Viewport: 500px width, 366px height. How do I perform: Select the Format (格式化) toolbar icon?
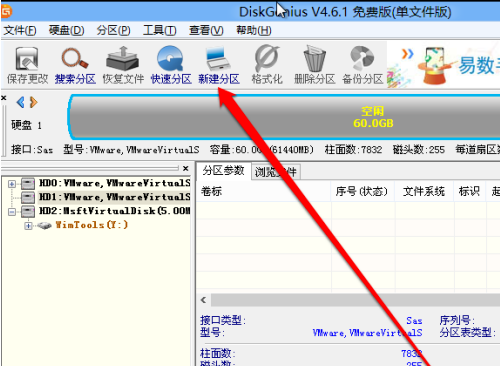(x=267, y=65)
